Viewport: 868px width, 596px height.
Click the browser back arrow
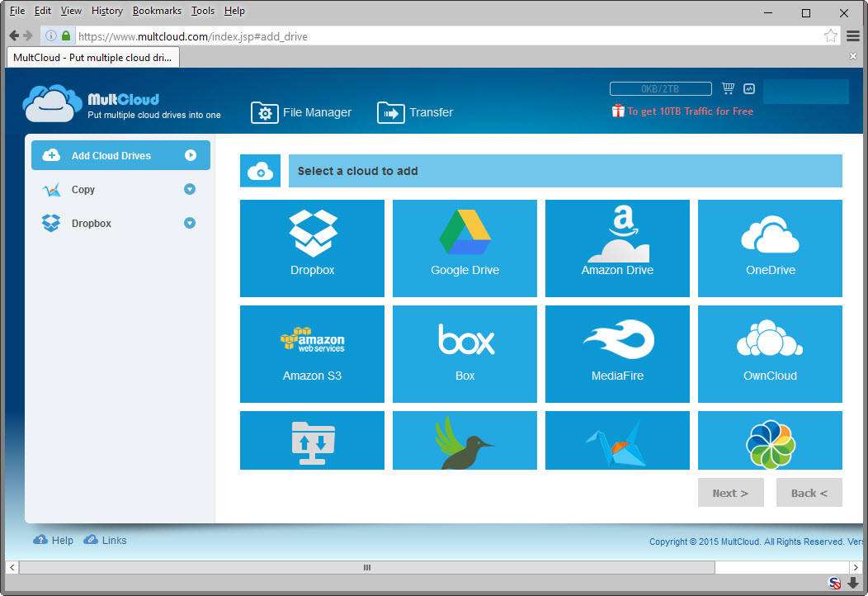(14, 36)
